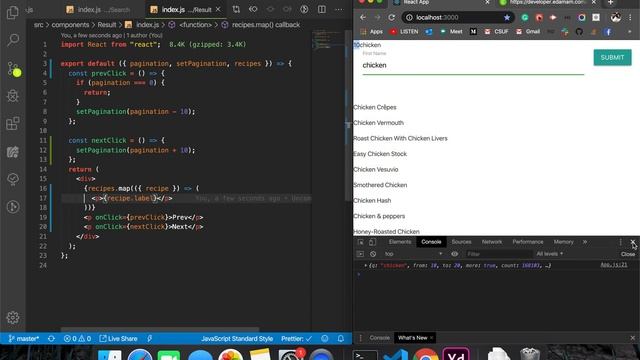Viewport: 640px width, 360px height.
Task: Open the CSUF bookmark
Action: point(496,31)
